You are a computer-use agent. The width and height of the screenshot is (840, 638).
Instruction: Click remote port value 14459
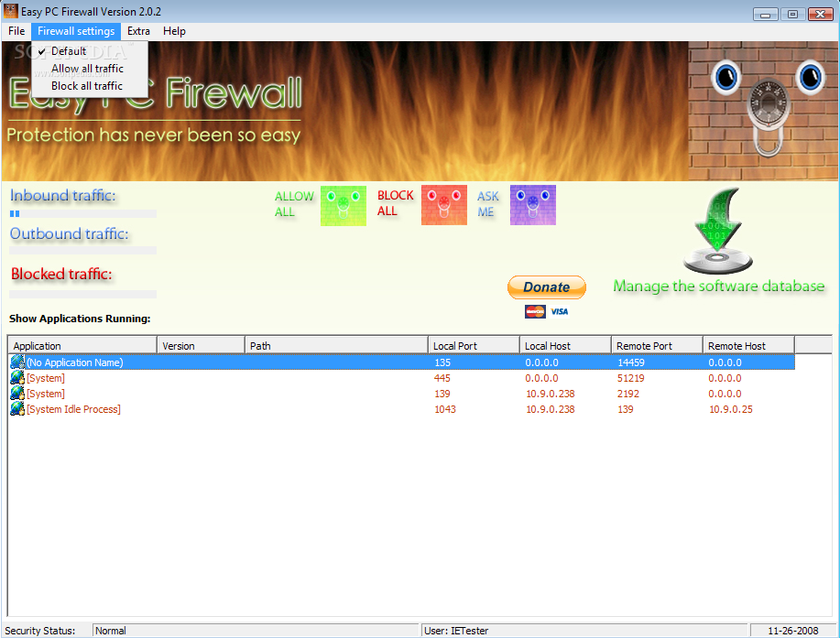pos(631,362)
